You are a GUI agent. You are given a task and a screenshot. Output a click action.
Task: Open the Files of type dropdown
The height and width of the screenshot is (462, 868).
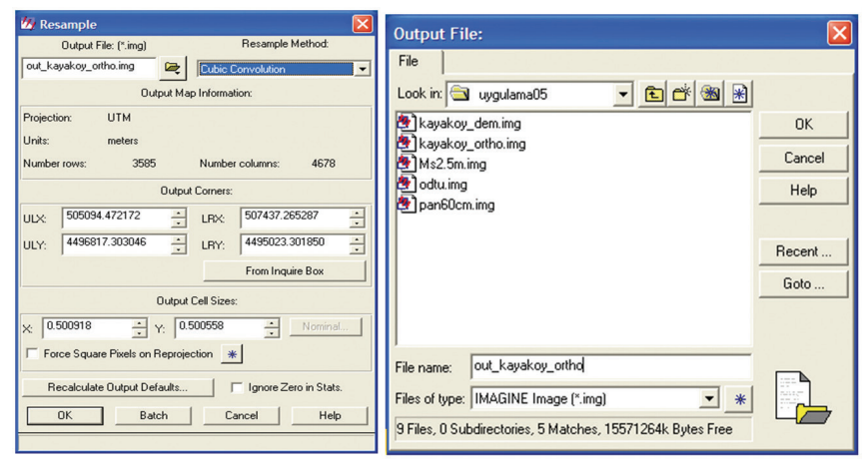point(709,399)
